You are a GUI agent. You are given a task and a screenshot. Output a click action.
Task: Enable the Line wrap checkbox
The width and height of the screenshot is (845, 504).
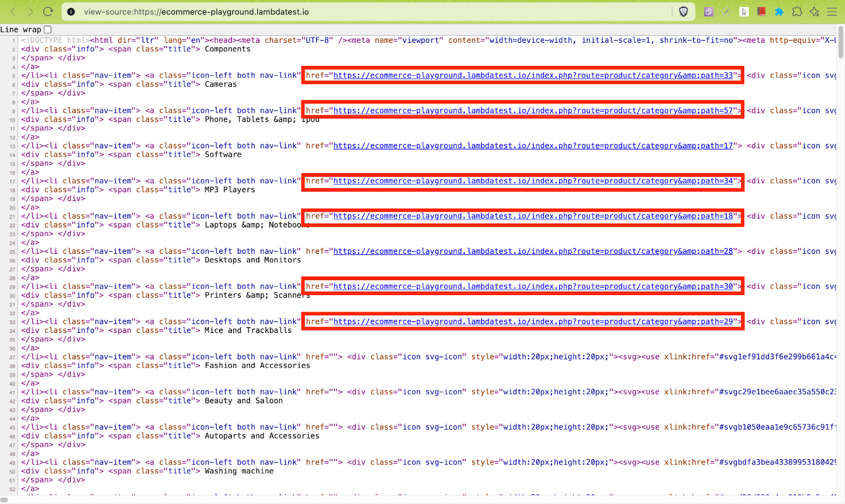pos(46,30)
